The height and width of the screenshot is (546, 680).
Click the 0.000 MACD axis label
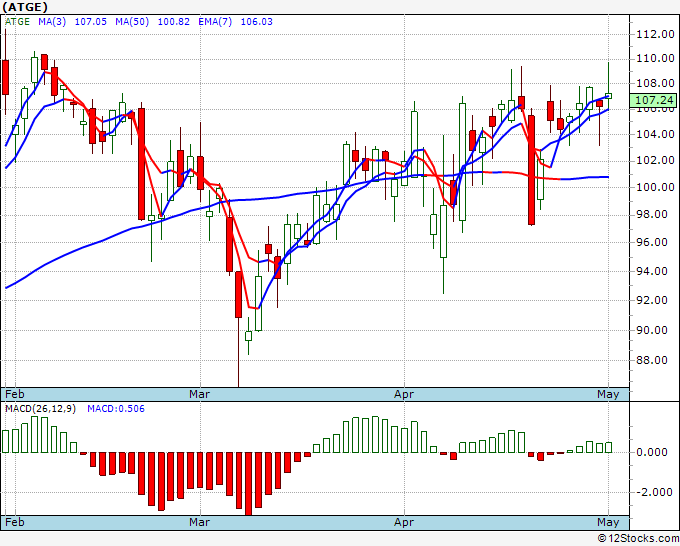coord(651,452)
